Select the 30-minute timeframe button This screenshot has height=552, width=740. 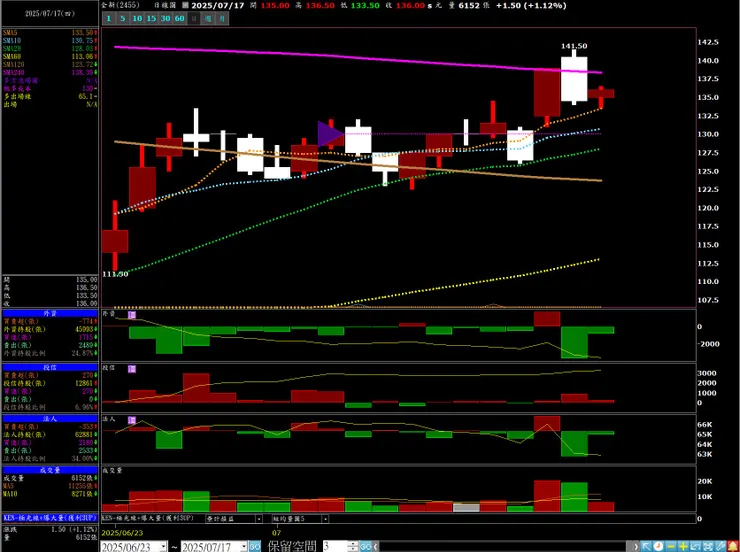pyautogui.click(x=165, y=18)
